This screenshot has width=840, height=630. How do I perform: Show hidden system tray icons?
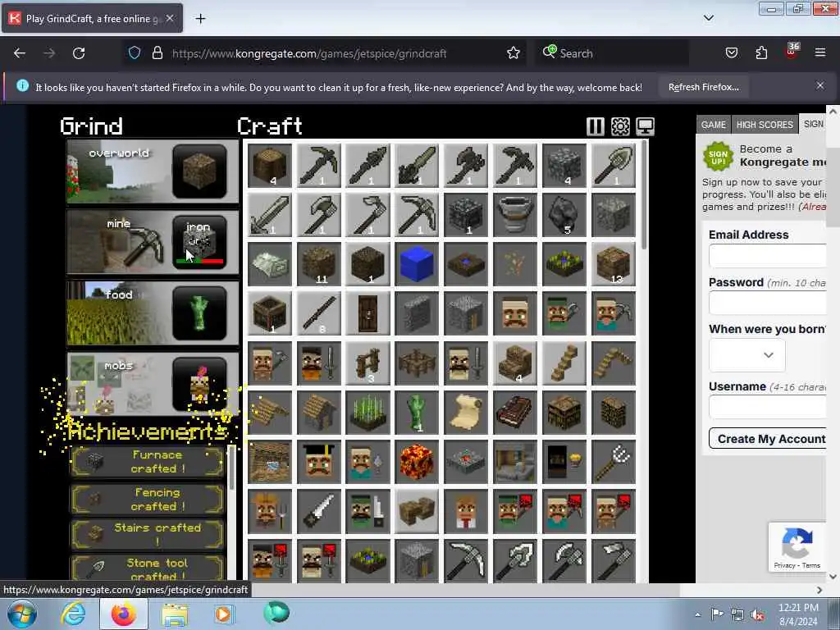tap(697, 614)
